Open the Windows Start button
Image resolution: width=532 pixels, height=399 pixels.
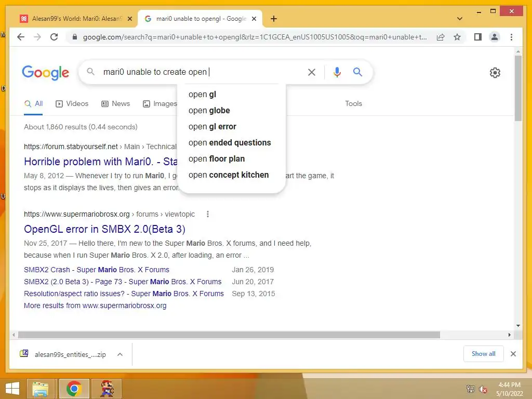pos(12,389)
